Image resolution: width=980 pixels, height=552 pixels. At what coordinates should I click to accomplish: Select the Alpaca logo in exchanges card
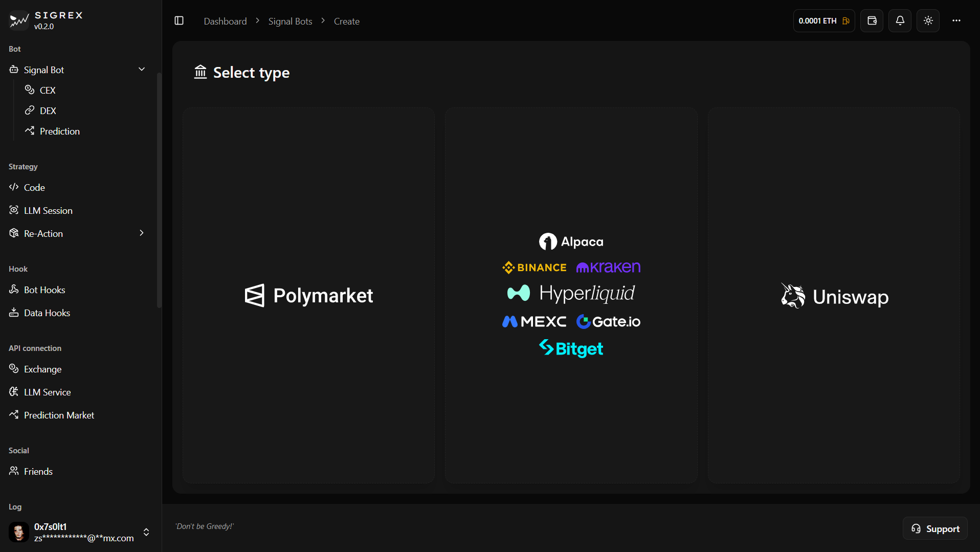point(571,241)
